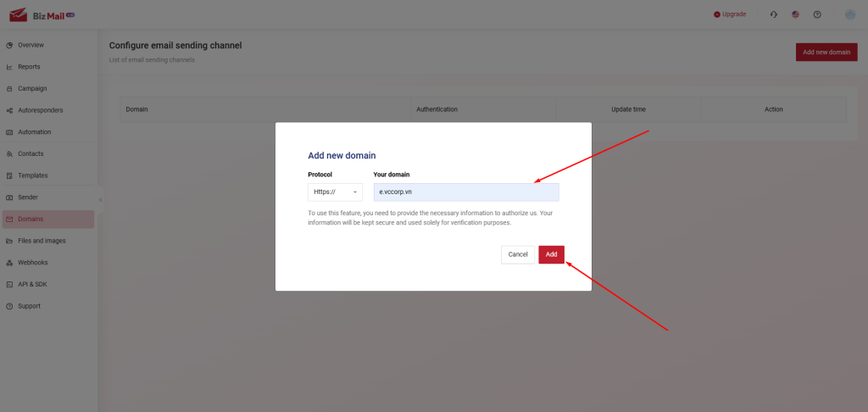Collapse the sidebar with the arrow handle
The height and width of the screenshot is (412, 868).
(x=101, y=200)
